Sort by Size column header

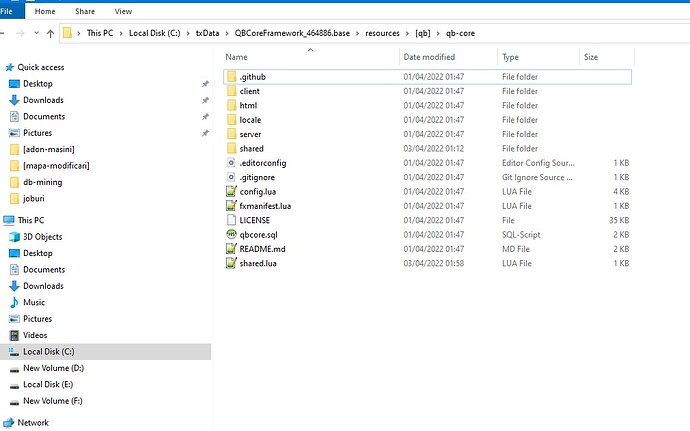tap(591, 57)
